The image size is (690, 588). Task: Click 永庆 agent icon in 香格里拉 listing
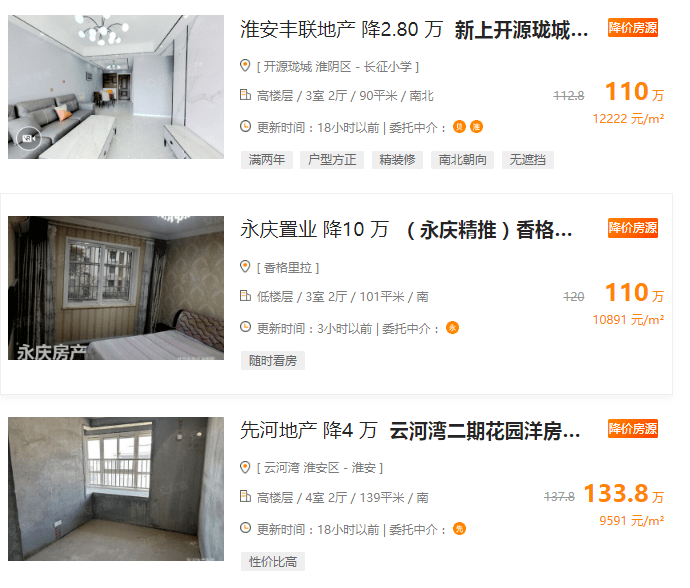pos(452,327)
